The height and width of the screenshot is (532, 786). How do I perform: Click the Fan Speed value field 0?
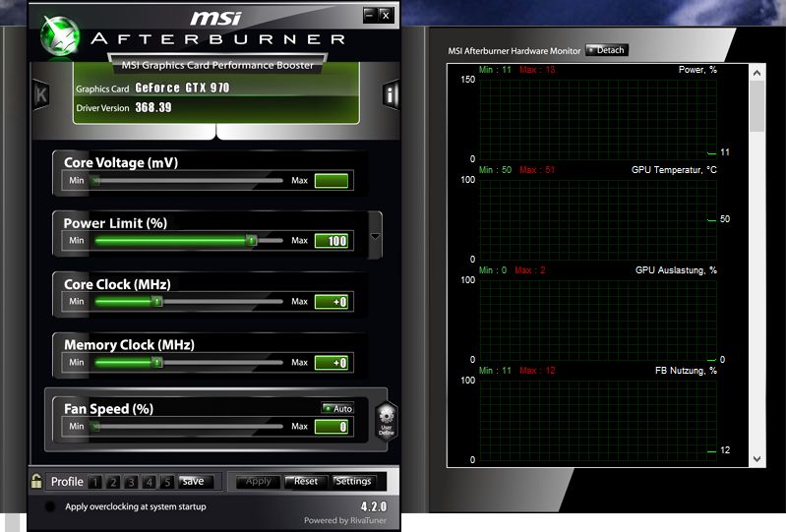332,427
